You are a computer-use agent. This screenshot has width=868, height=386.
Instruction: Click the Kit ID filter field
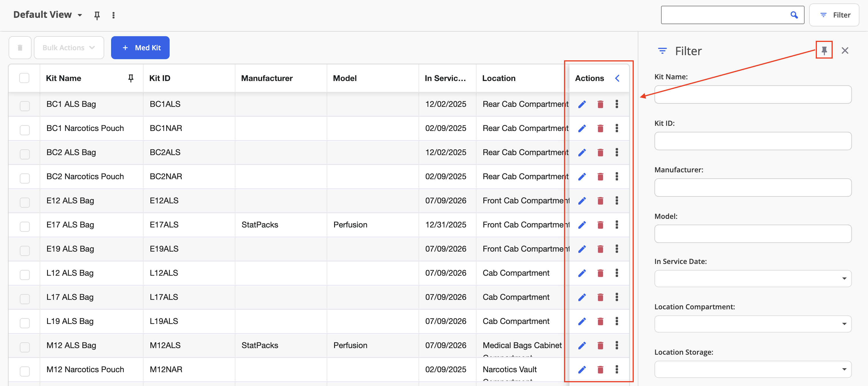click(753, 141)
